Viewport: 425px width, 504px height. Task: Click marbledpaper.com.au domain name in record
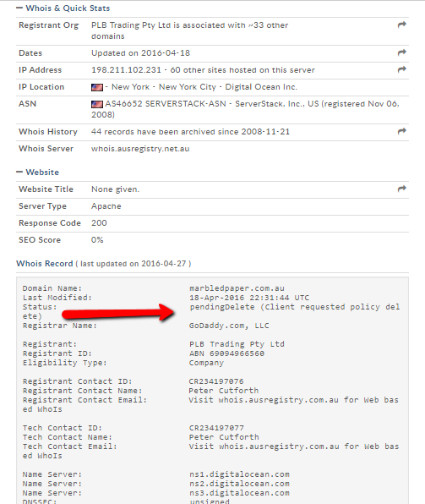point(237,288)
